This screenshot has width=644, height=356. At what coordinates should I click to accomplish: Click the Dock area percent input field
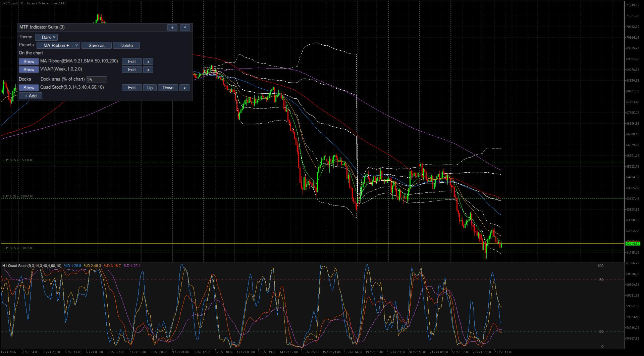(97, 80)
